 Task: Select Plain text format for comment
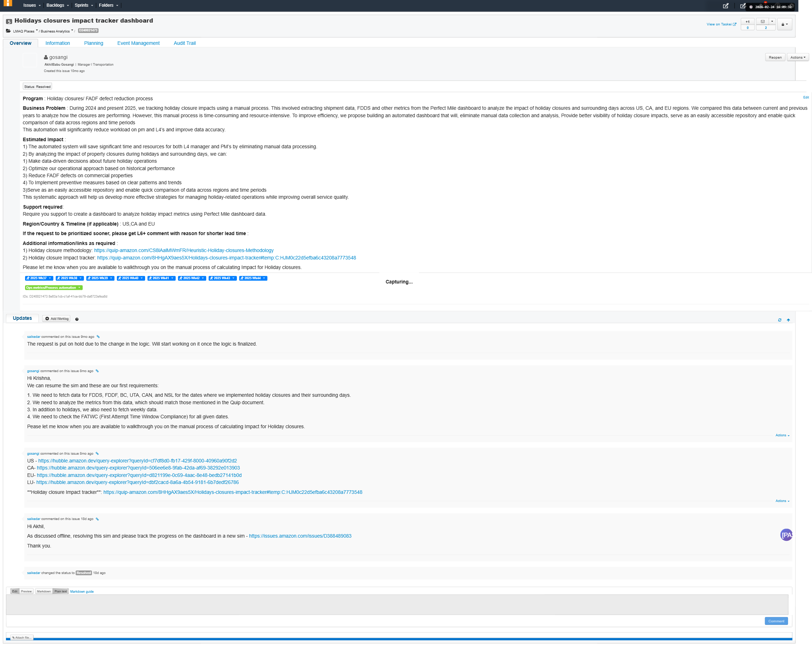pyautogui.click(x=61, y=591)
